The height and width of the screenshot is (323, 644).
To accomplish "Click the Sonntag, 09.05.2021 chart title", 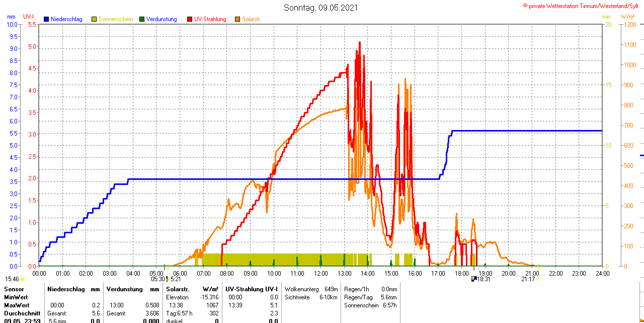I will coord(321,8).
